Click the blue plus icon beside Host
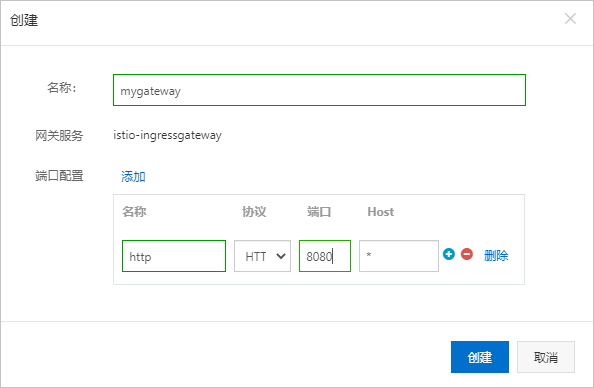The height and width of the screenshot is (388, 594). click(x=449, y=254)
